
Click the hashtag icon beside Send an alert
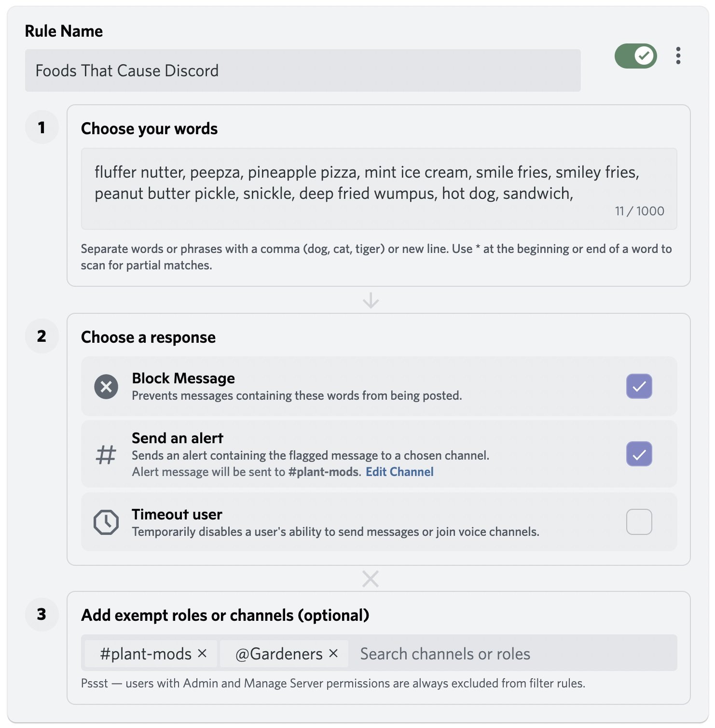click(x=106, y=454)
